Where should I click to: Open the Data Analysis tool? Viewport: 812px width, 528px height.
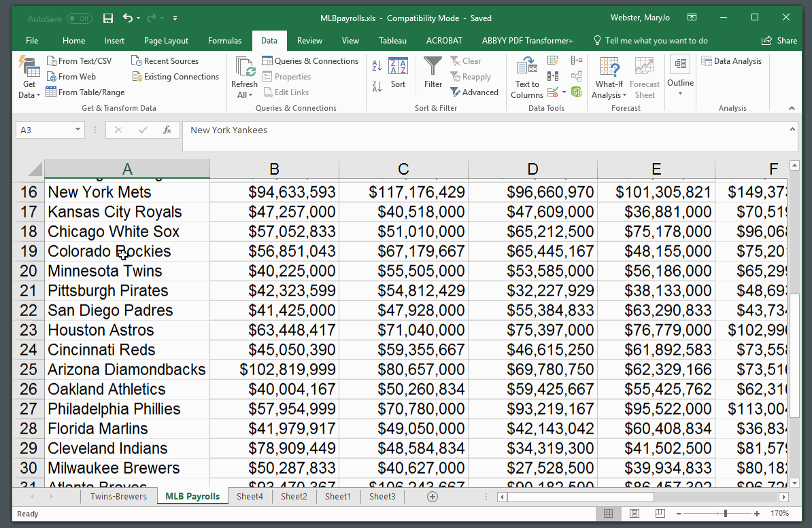pyautogui.click(x=731, y=61)
